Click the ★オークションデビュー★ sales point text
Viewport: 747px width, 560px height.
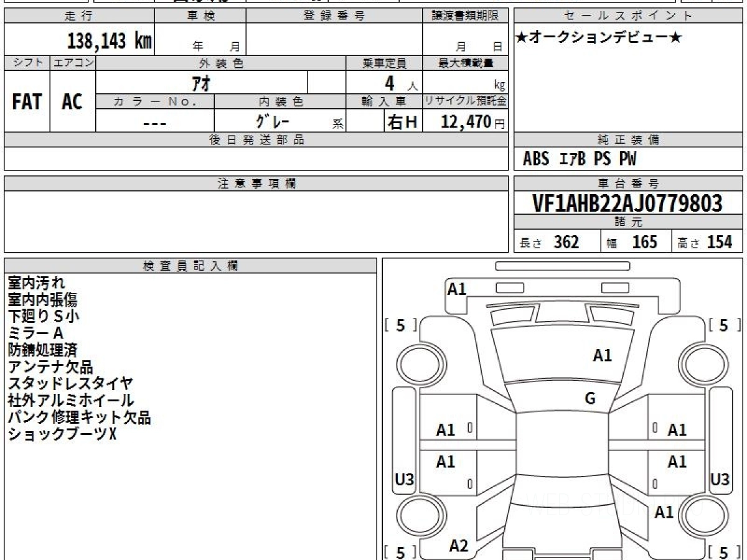pyautogui.click(x=599, y=38)
